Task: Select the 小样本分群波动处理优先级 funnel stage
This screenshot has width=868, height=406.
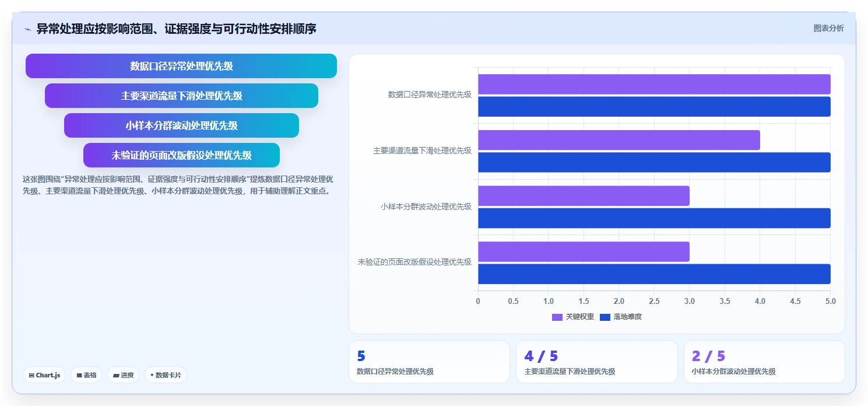Action: [181, 125]
